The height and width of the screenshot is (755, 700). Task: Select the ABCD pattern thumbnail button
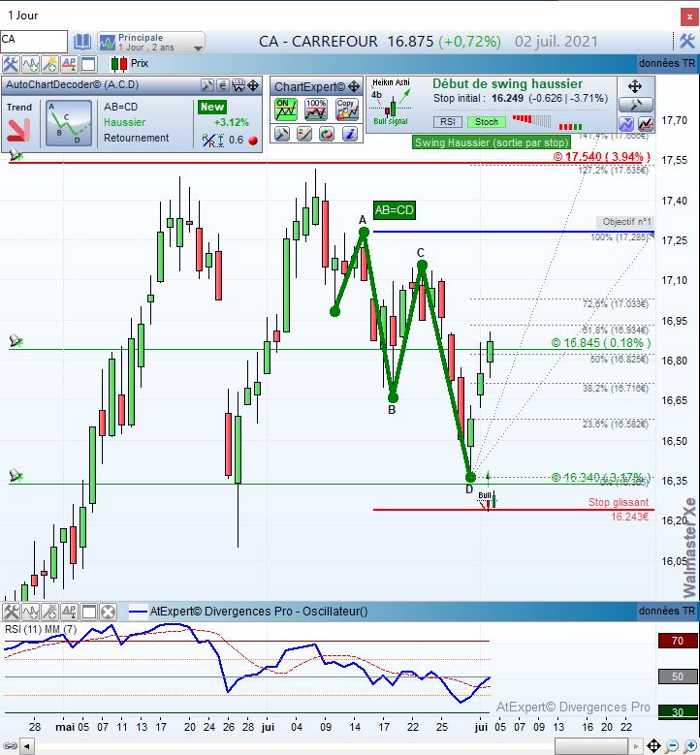pos(69,123)
